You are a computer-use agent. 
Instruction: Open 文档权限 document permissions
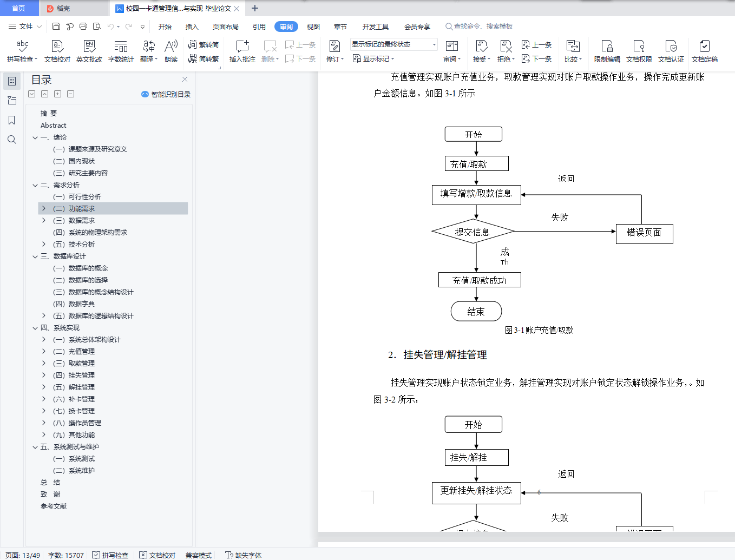tap(639, 51)
